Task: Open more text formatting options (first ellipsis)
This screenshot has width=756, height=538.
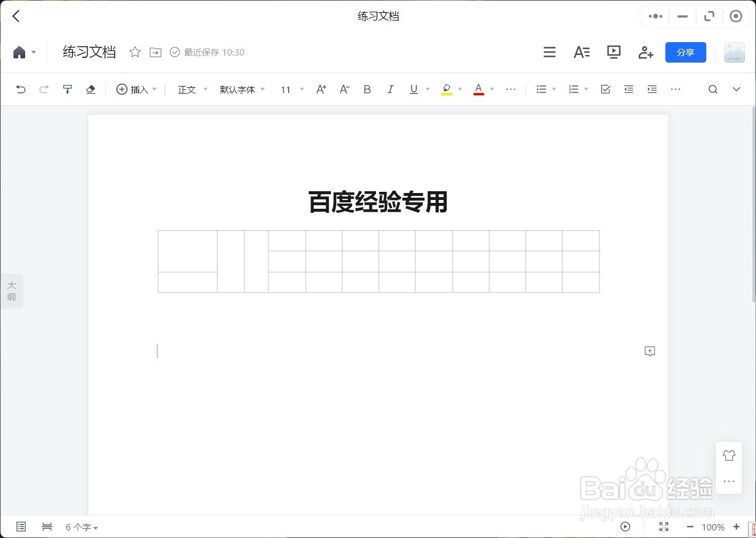Action: coord(511,89)
